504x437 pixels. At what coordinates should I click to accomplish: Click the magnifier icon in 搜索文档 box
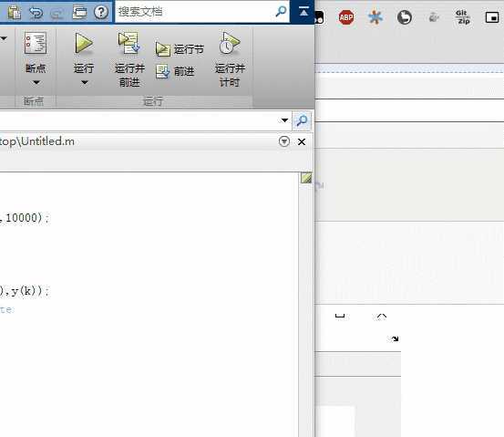click(x=281, y=12)
